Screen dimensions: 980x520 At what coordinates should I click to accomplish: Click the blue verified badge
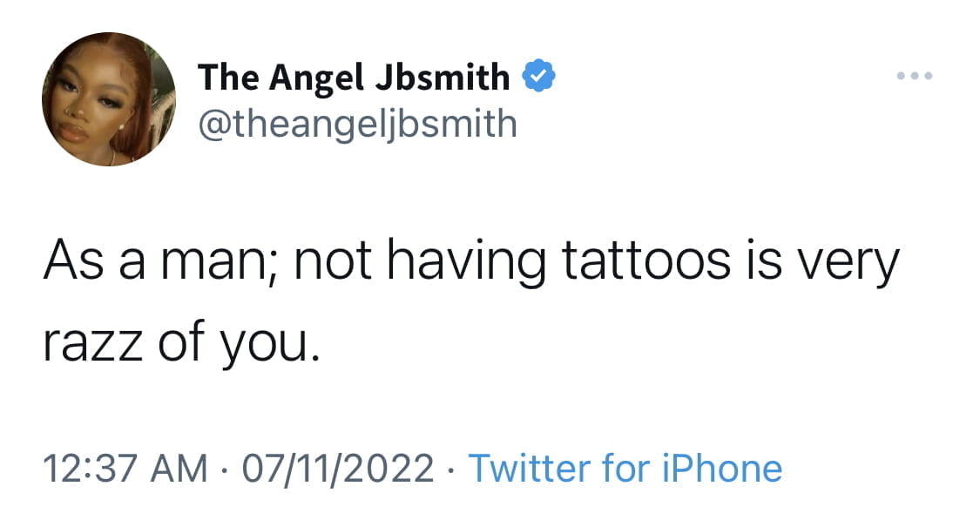pyautogui.click(x=538, y=76)
